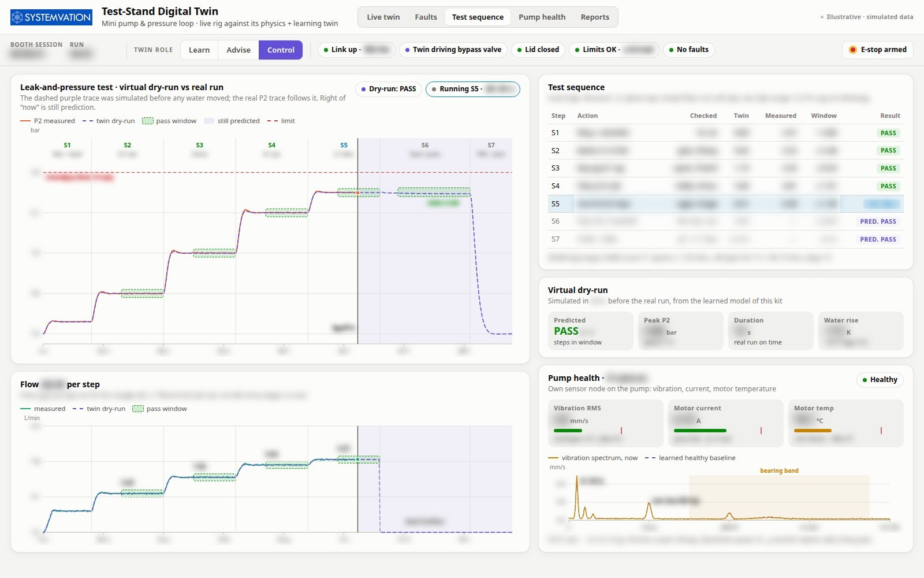Click the bearing band label on spectrum
Image resolution: width=924 pixels, height=578 pixels.
(779, 470)
